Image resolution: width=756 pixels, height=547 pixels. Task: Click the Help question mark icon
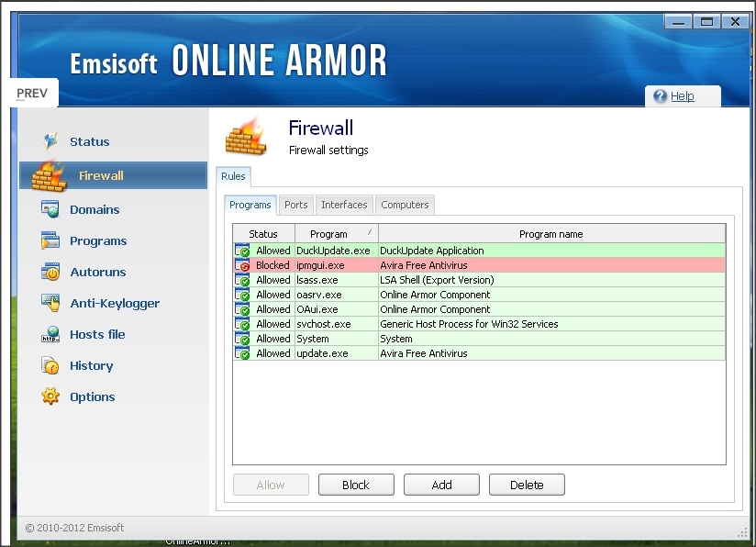(x=660, y=96)
